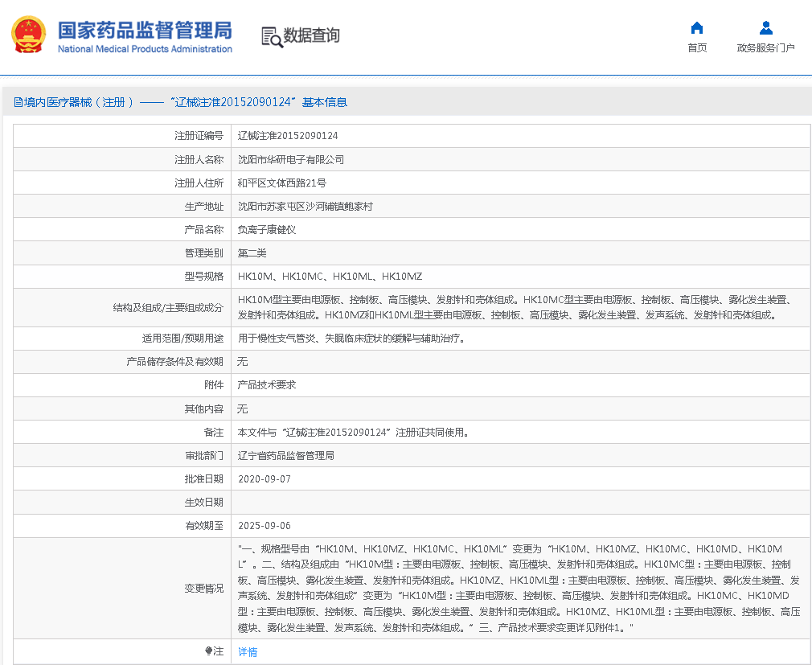Click the 审批部门 label

(x=204, y=455)
